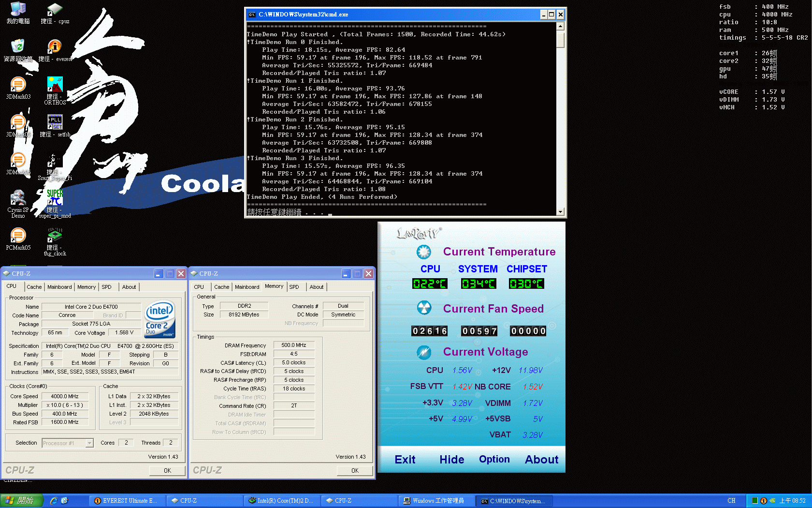Switch to Cache tab in left CPU-Z
Screen dimensions: 812x508
click(34, 287)
